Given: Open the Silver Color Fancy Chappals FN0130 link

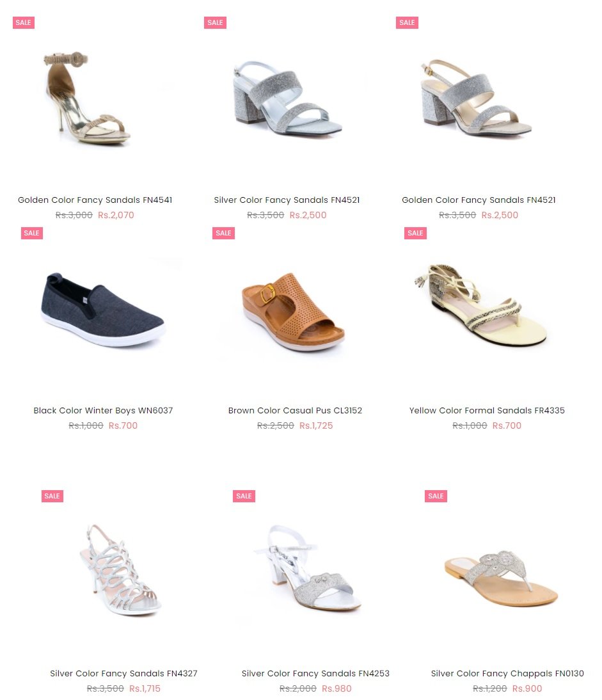Looking at the screenshot, I should (507, 673).
